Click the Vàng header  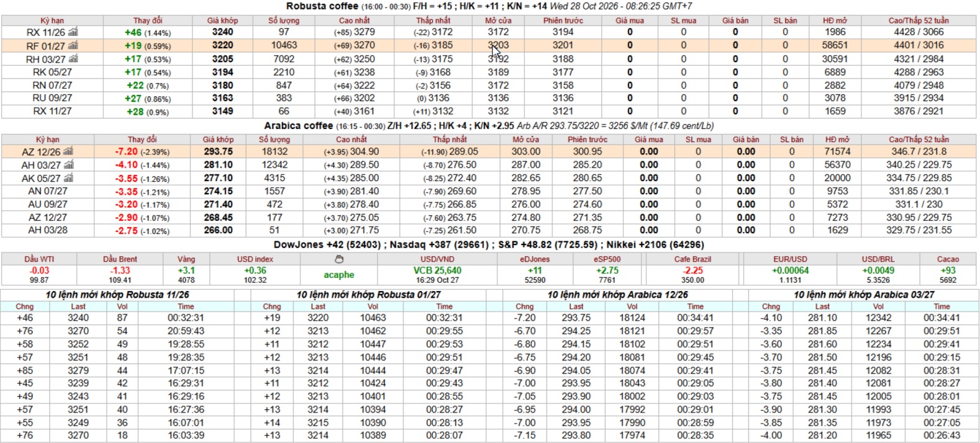[x=186, y=259]
